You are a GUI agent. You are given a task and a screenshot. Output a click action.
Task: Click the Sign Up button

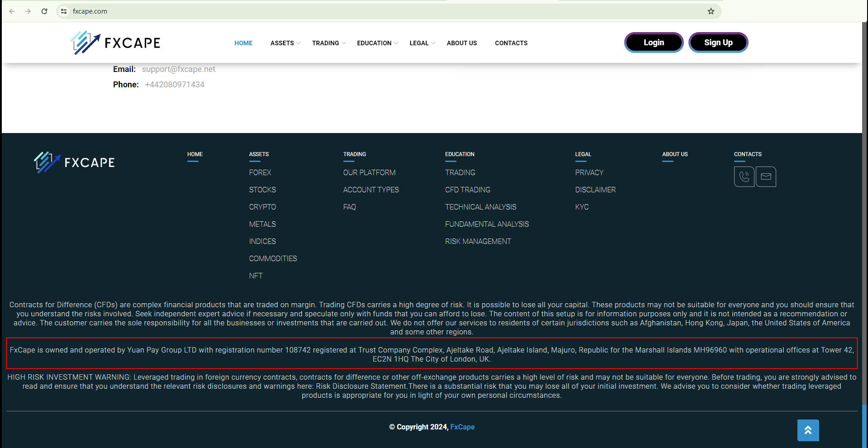(x=718, y=43)
